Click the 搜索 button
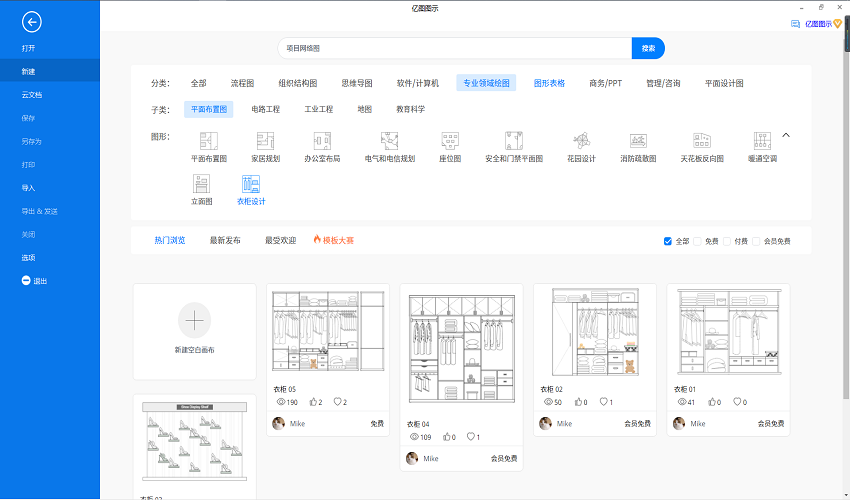The height and width of the screenshot is (500, 850). coord(648,48)
